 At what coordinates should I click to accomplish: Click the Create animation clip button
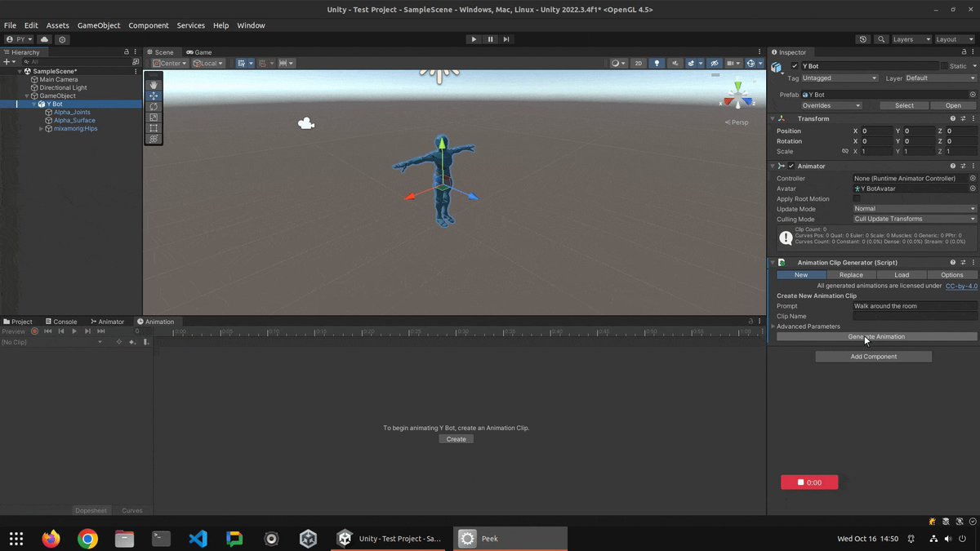(x=457, y=439)
